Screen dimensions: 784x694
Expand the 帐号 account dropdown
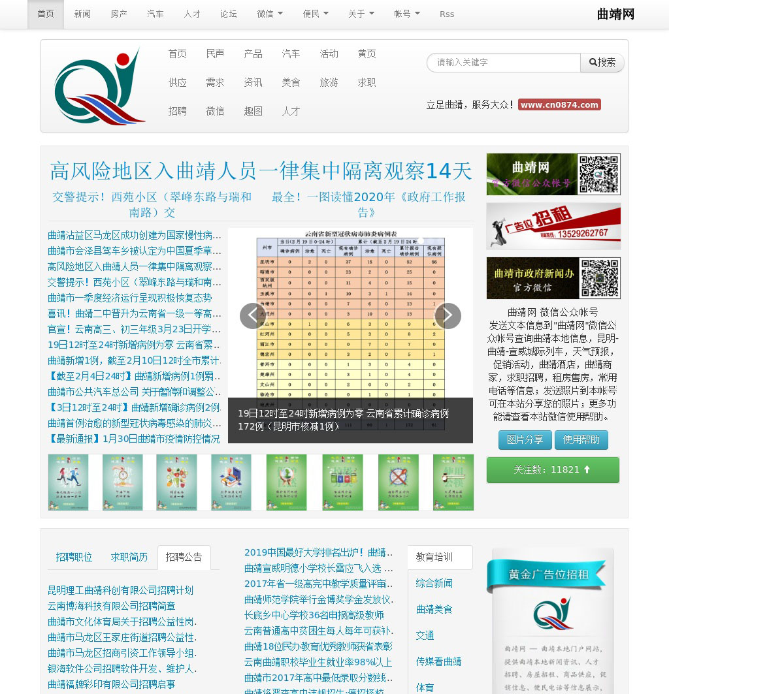coord(406,14)
